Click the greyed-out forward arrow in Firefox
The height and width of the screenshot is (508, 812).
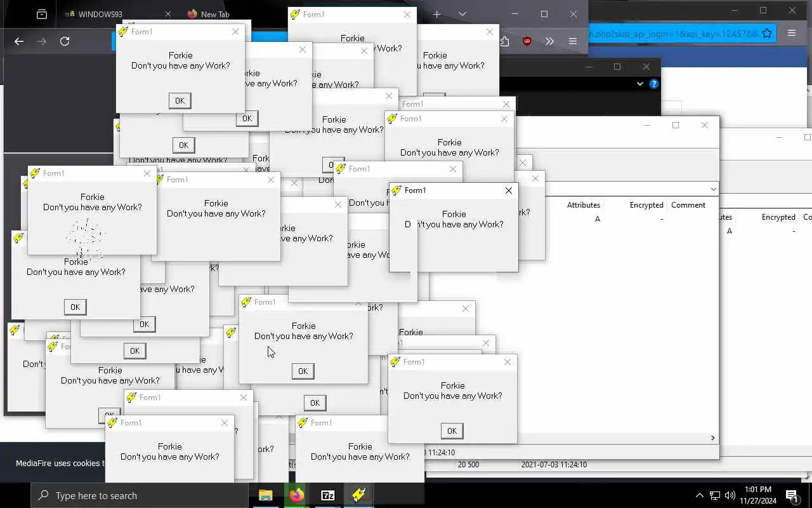42,41
